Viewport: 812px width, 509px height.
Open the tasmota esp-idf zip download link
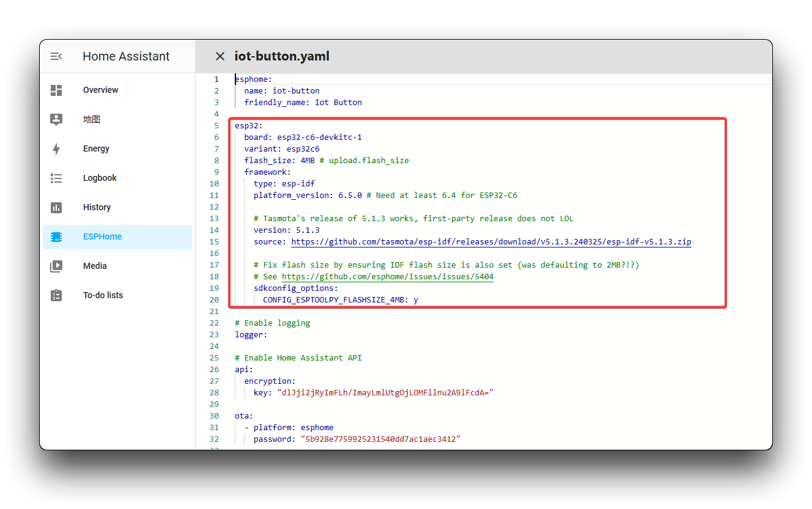491,241
